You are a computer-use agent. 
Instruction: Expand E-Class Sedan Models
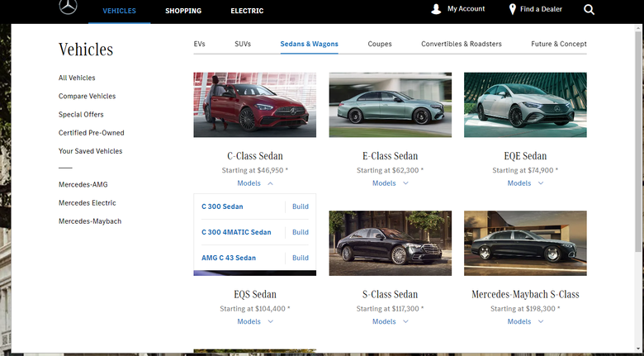coord(391,183)
